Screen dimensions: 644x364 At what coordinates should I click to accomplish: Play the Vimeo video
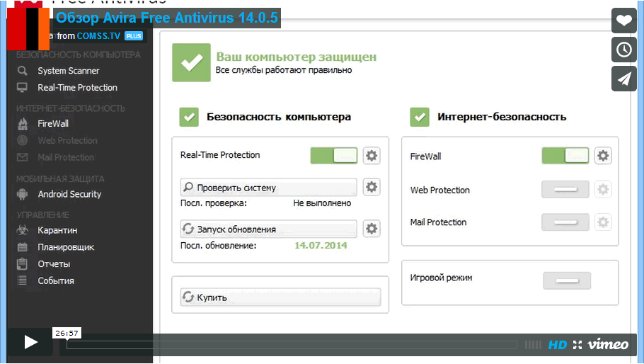point(30,343)
